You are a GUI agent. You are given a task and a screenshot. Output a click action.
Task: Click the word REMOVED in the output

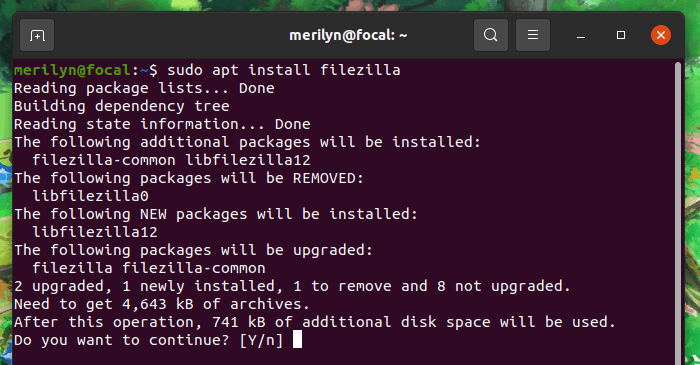pyautogui.click(x=324, y=178)
